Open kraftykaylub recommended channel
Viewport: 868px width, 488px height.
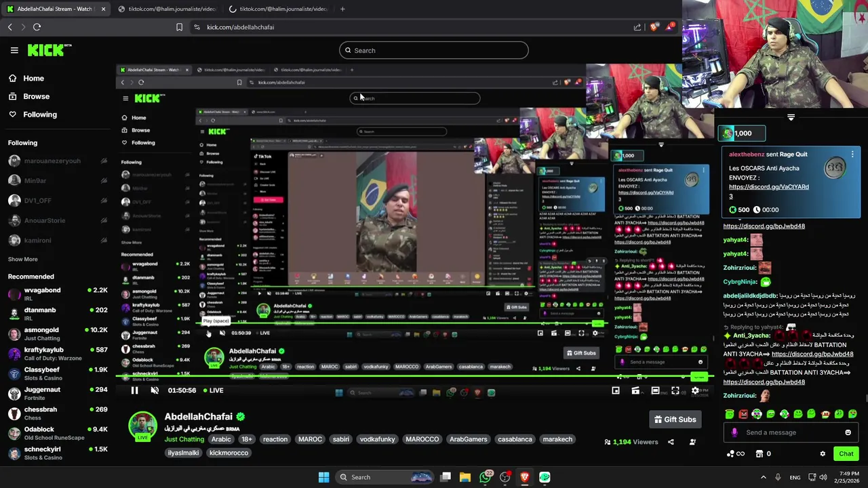57,353
